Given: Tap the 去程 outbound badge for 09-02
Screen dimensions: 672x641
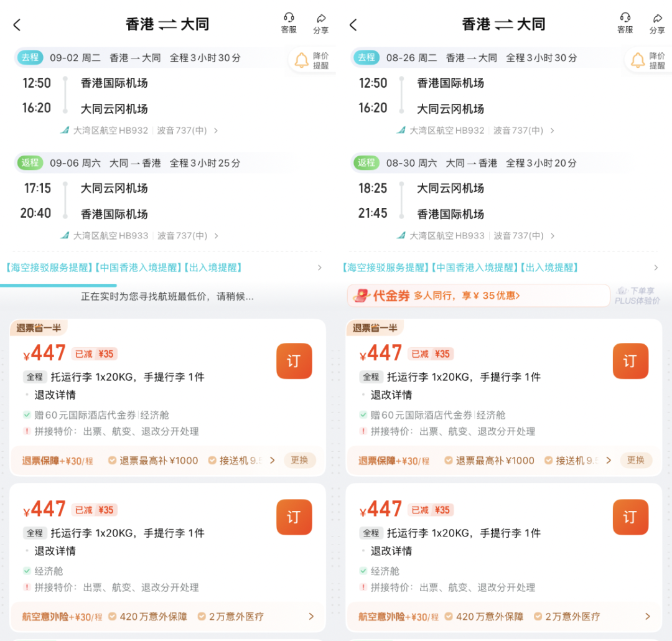Looking at the screenshot, I should pyautogui.click(x=30, y=57).
